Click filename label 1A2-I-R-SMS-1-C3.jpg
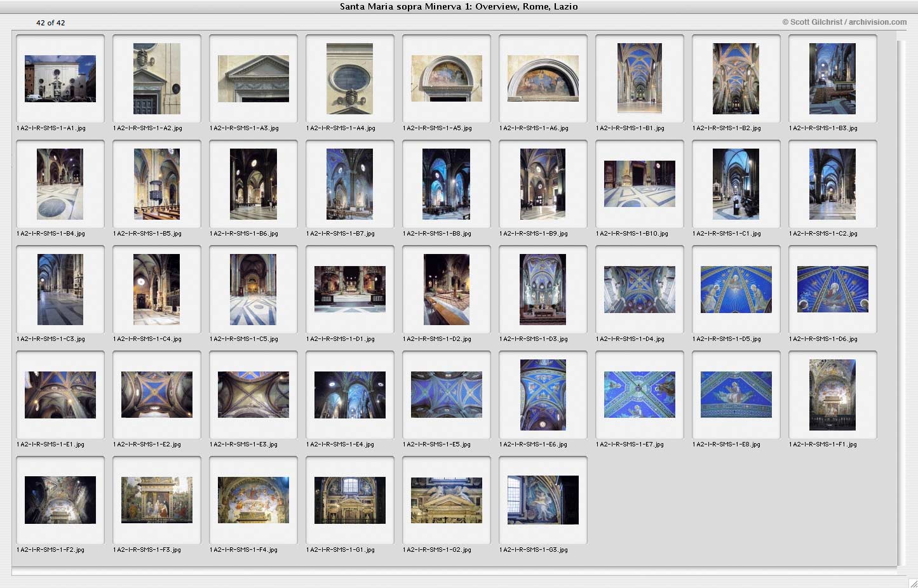 [x=51, y=339]
